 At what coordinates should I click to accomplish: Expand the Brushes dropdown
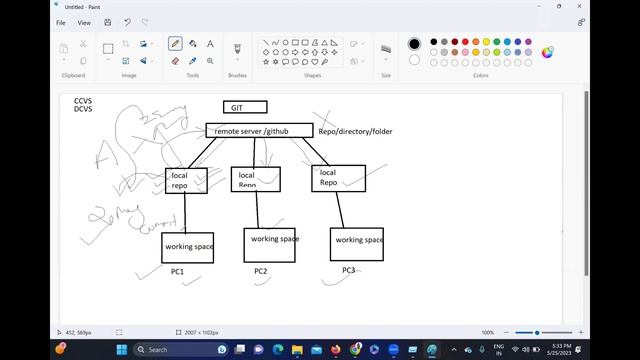237,60
